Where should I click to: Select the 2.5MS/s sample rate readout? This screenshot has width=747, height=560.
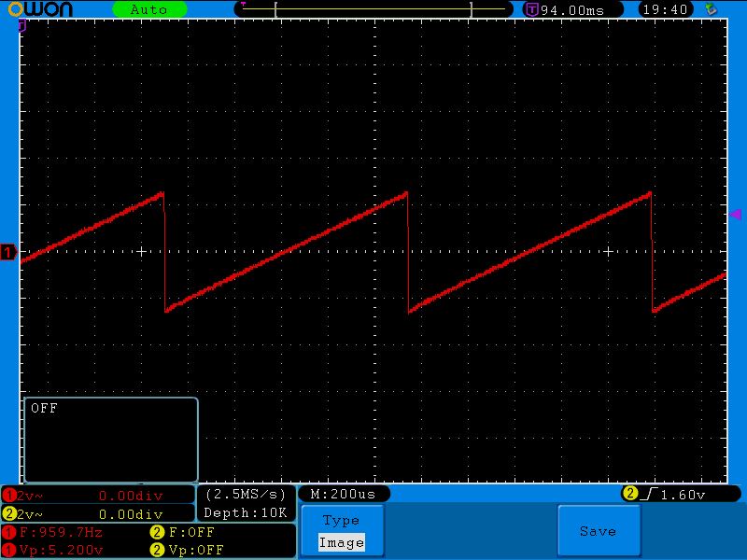coord(247,494)
